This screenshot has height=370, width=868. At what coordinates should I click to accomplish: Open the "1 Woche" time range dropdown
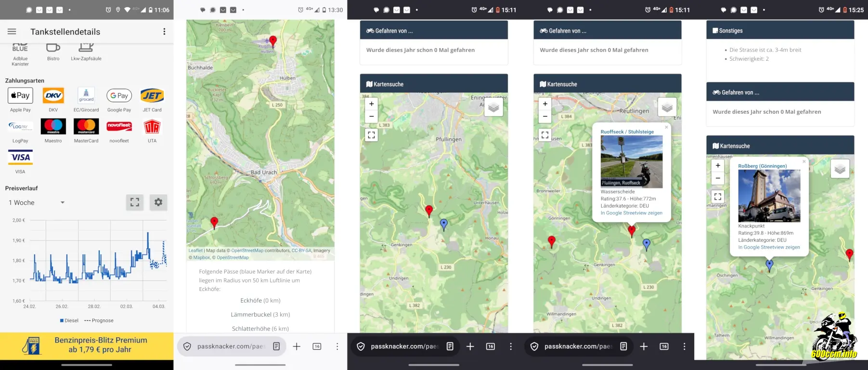click(37, 203)
